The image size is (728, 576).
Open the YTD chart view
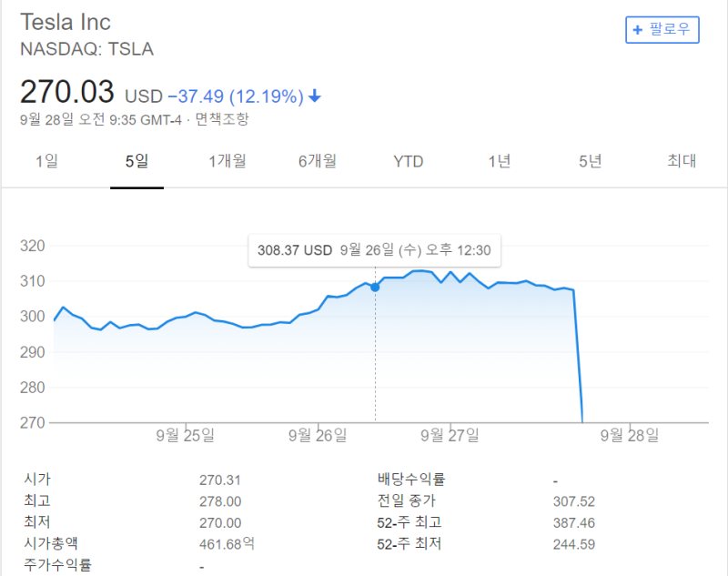pos(408,162)
